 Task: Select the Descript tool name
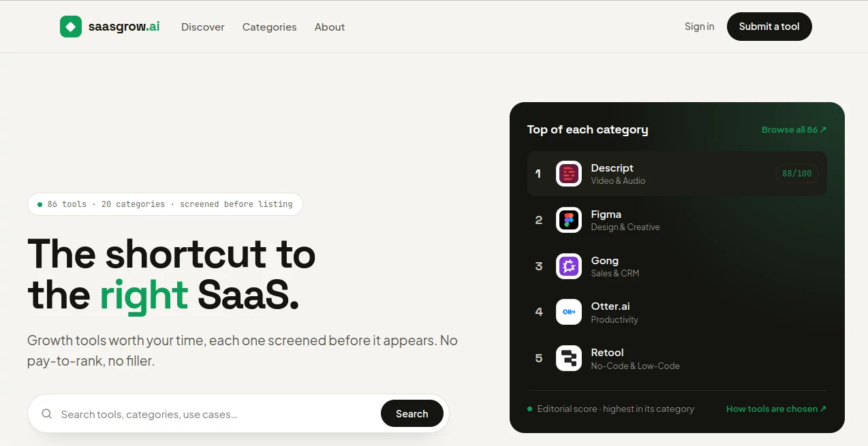click(612, 168)
